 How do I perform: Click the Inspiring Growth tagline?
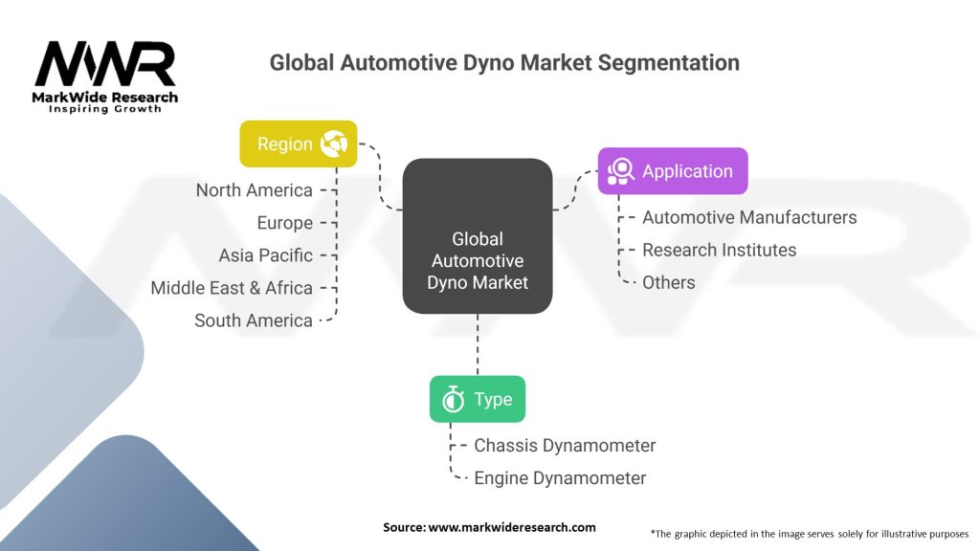105,109
